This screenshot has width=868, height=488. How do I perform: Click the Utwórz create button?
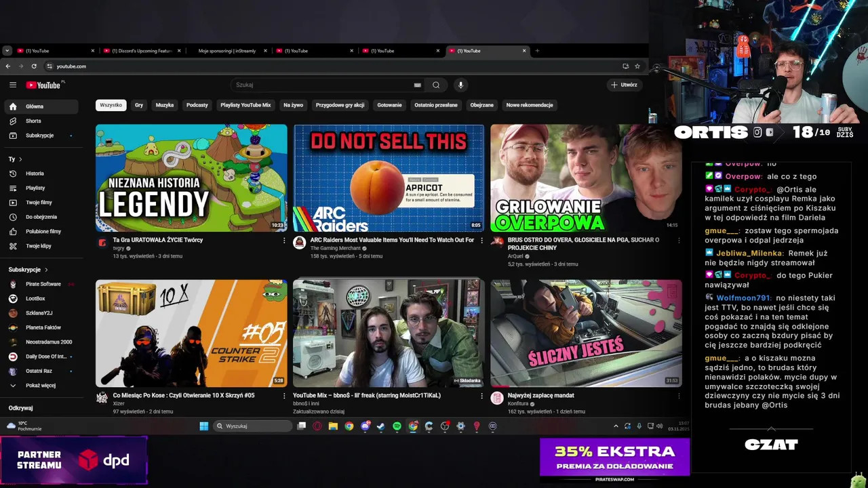pyautogui.click(x=624, y=85)
